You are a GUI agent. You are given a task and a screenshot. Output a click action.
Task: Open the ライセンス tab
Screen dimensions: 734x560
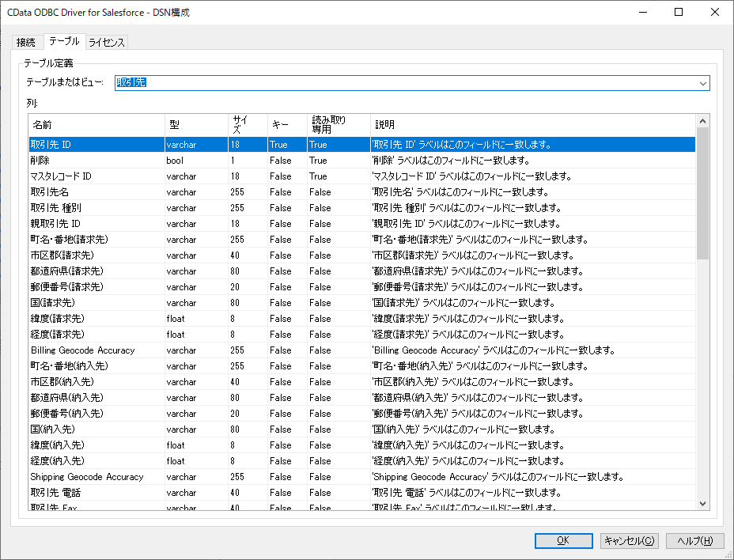coord(107,42)
